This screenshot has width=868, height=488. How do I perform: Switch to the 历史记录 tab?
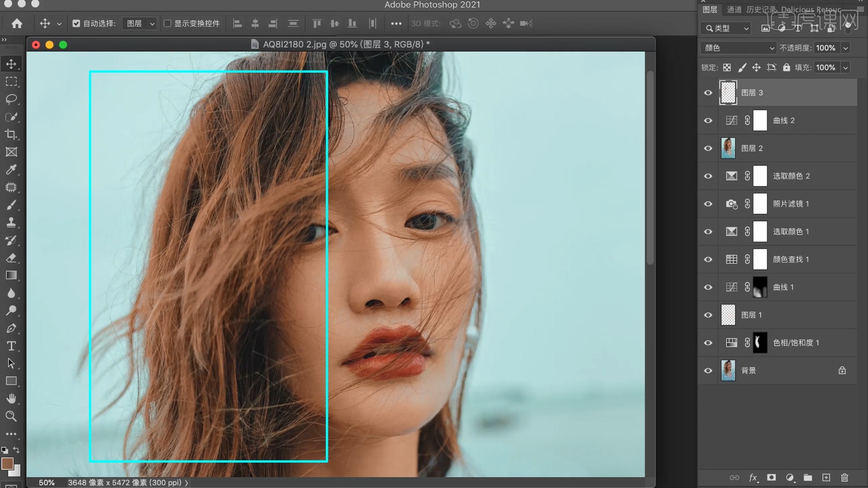click(760, 9)
